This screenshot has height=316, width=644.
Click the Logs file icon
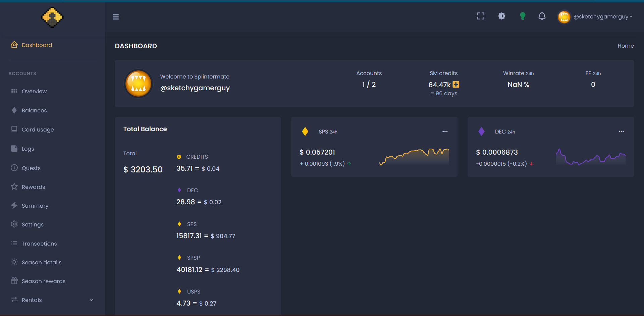tap(14, 148)
